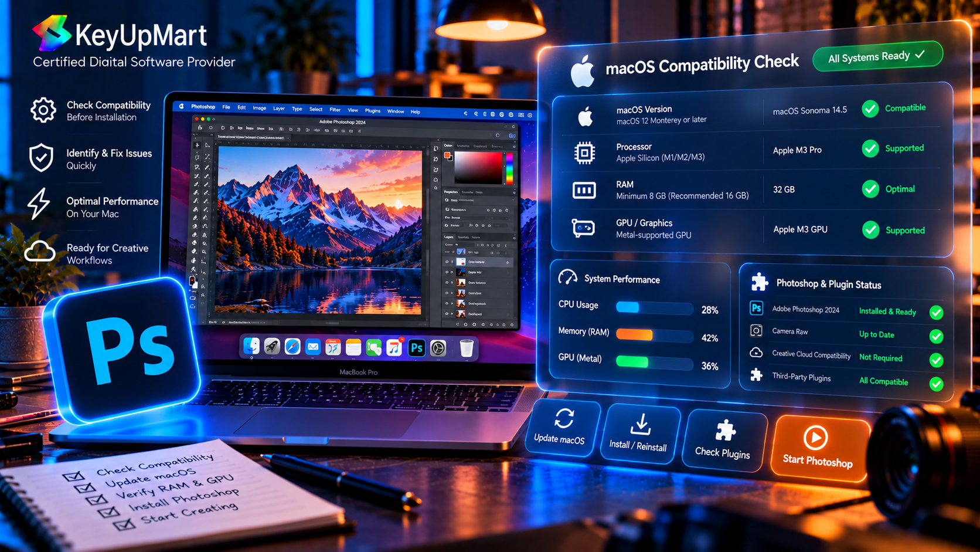Click shield icon beside Identify & Fix Issues
This screenshot has height=552, width=980.
(x=41, y=158)
